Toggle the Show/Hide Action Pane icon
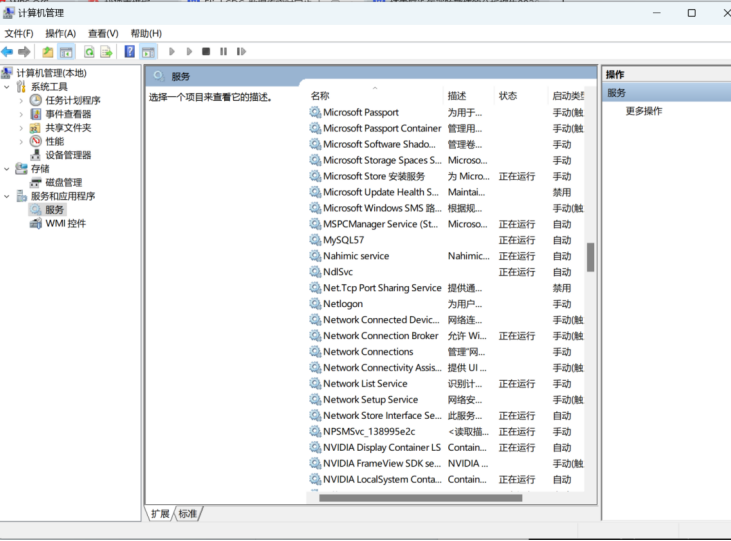The image size is (731, 541). point(148,52)
